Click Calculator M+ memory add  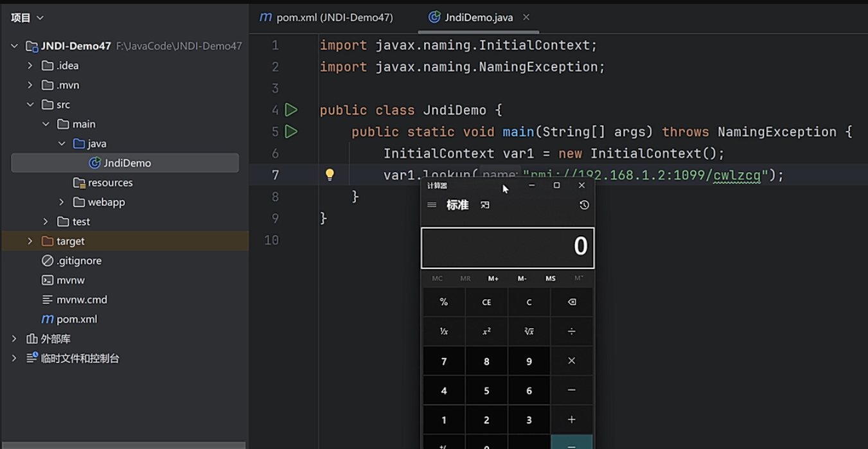coord(493,278)
